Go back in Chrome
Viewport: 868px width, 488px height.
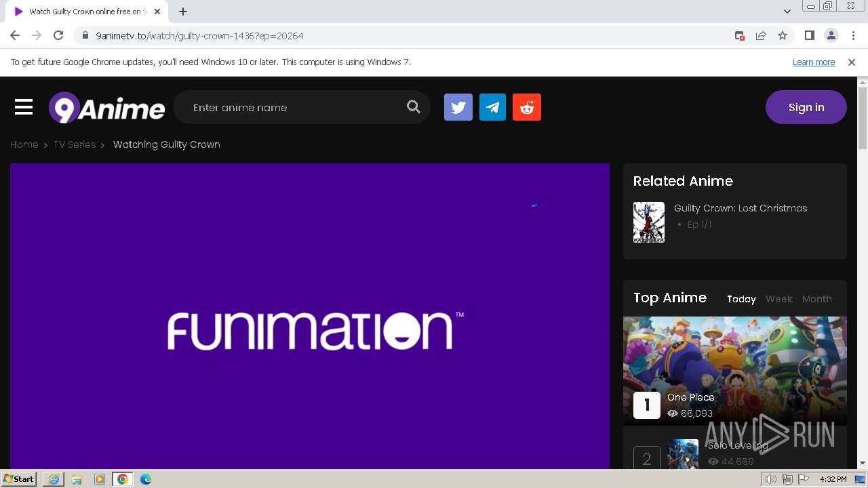pos(15,35)
